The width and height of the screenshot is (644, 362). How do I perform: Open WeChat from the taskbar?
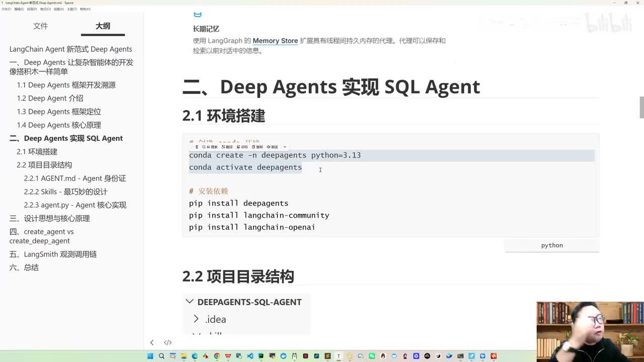[x=372, y=356]
